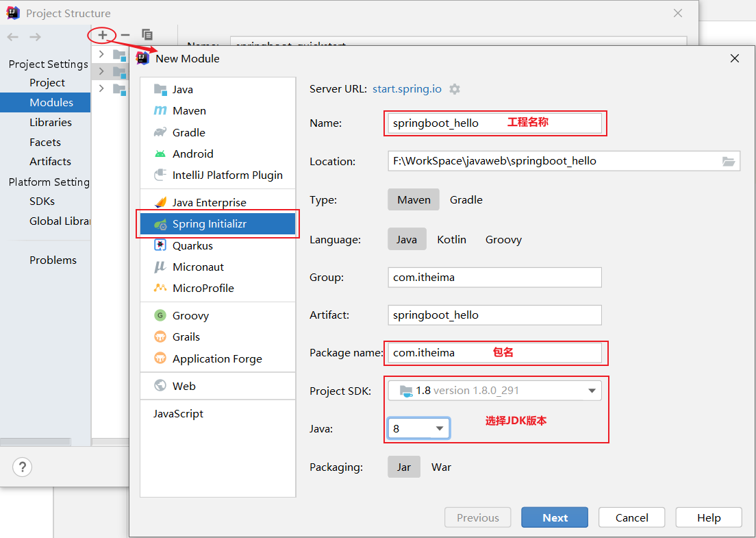Click the Artifact input field
The width and height of the screenshot is (756, 538).
click(494, 315)
